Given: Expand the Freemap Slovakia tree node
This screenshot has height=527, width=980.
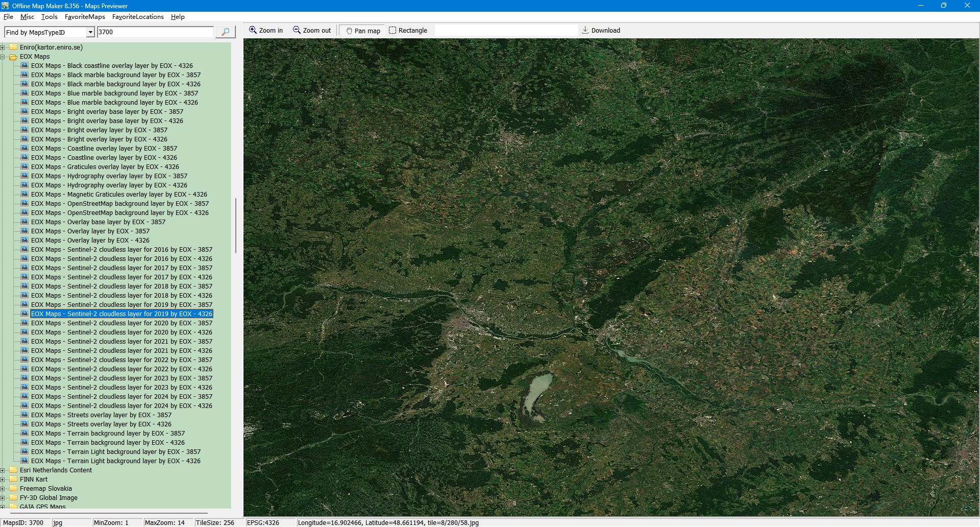Looking at the screenshot, I should [x=3, y=489].
